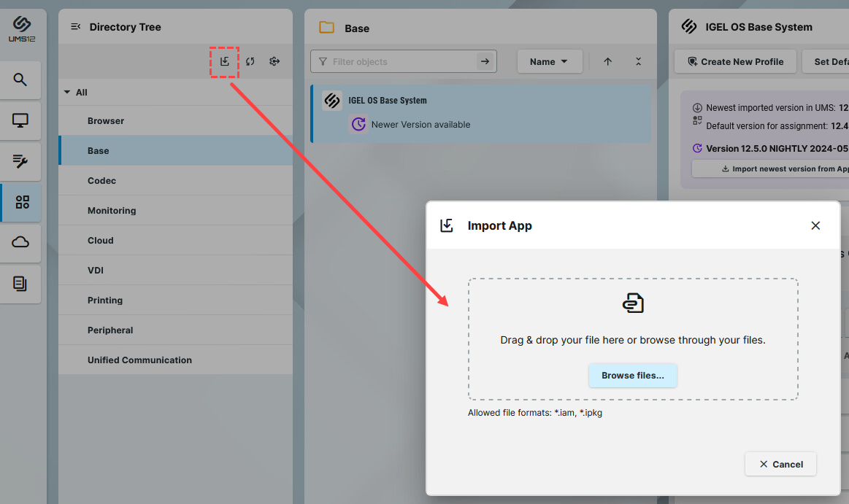The width and height of the screenshot is (849, 504).
Task: Open the Devices monitor icon in sidebar
Action: [x=20, y=121]
